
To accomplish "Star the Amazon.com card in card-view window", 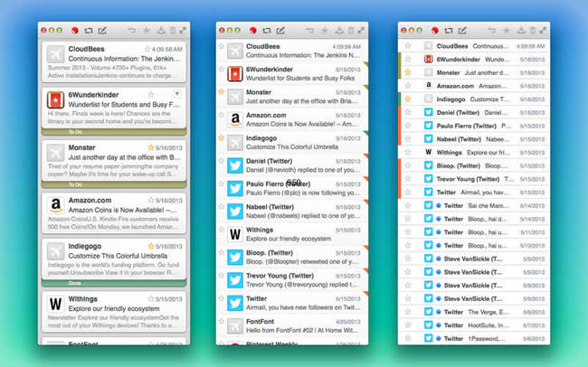I will pos(151,200).
